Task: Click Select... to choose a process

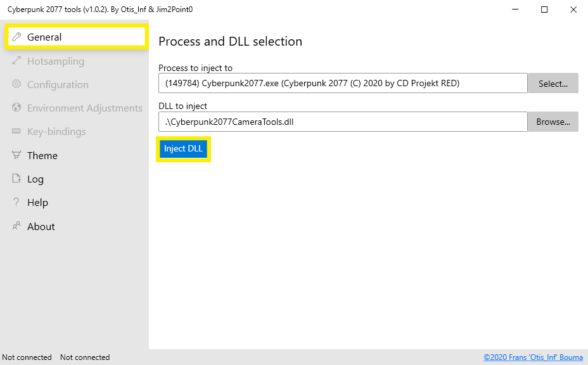Action: [553, 84]
